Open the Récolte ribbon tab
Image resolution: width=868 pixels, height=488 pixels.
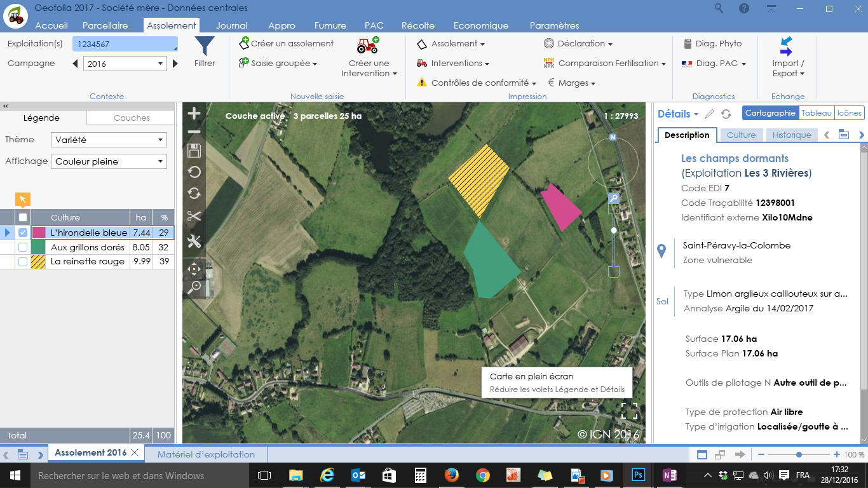click(x=418, y=25)
